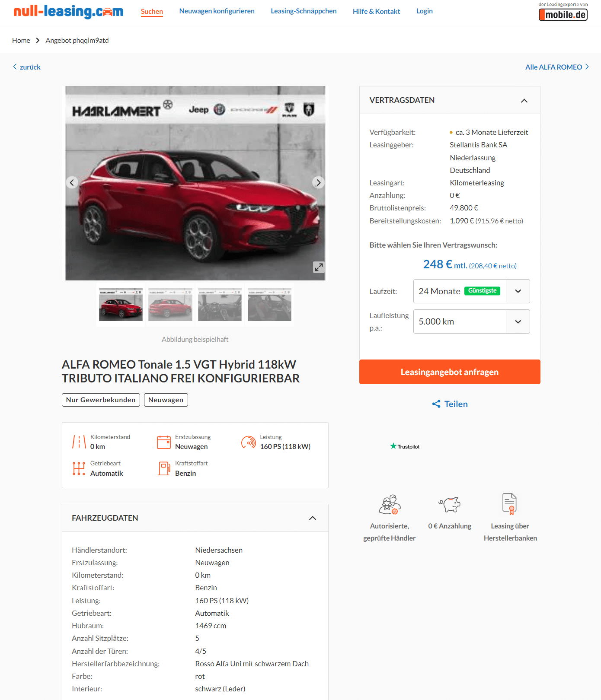Screen dimensions: 601x700
Task: Follow the Alle ALFA ROMEO link
Action: 557,67
